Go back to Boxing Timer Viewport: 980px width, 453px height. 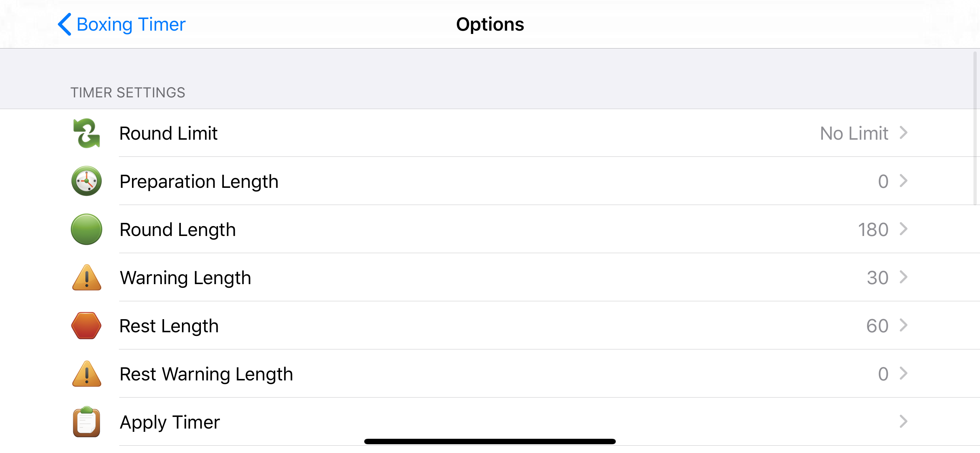click(131, 24)
